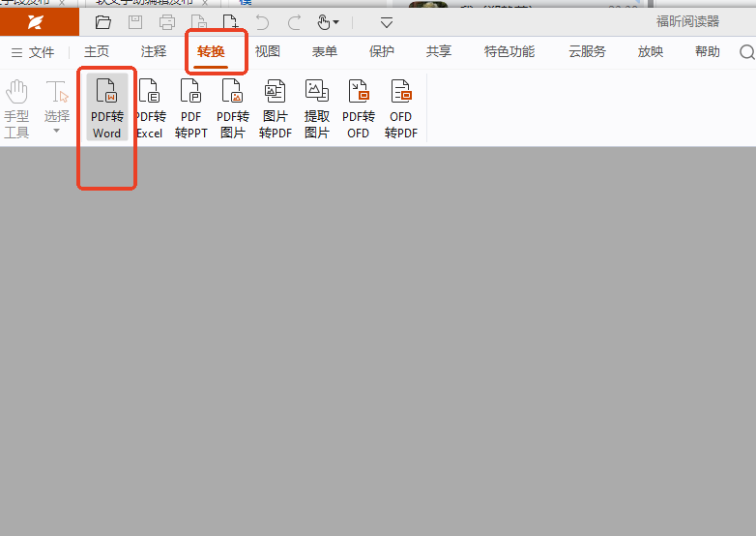Click the PDF转Word conversion icon

(x=106, y=107)
